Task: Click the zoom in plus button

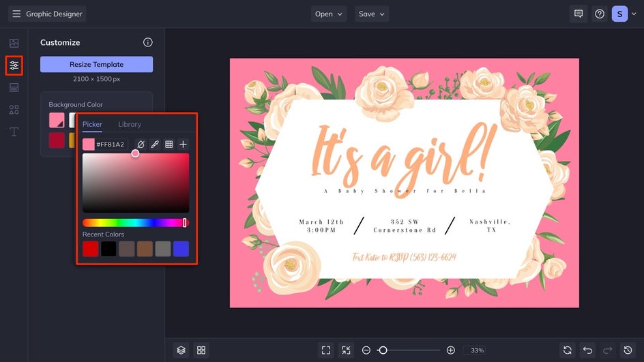Action: click(x=450, y=350)
